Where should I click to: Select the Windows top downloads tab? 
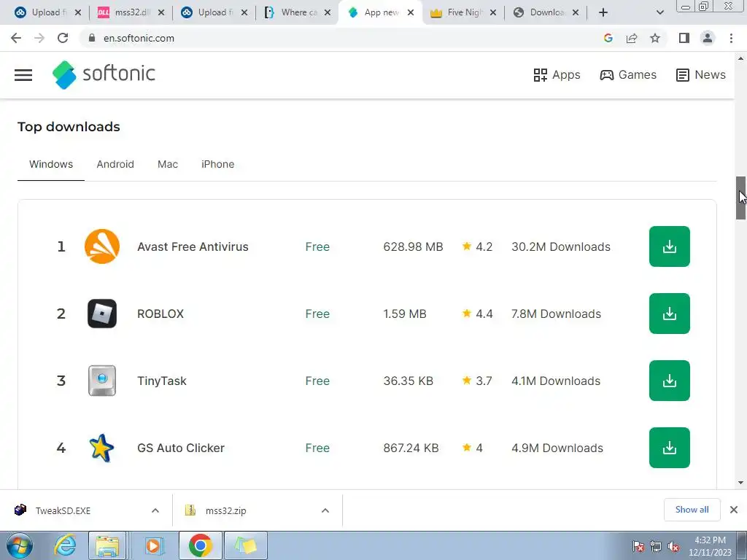pos(51,164)
